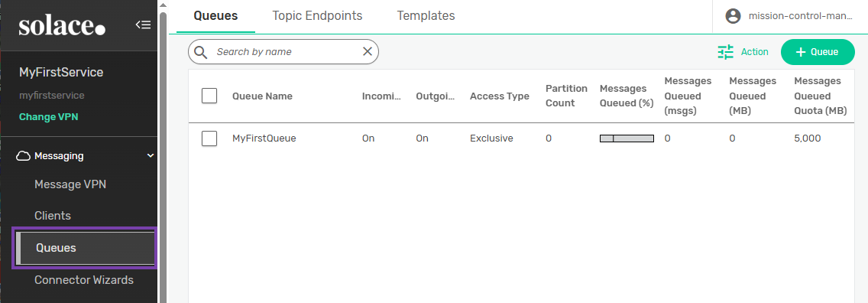Click the search magnifier icon
The width and height of the screenshot is (868, 303).
[x=200, y=52]
